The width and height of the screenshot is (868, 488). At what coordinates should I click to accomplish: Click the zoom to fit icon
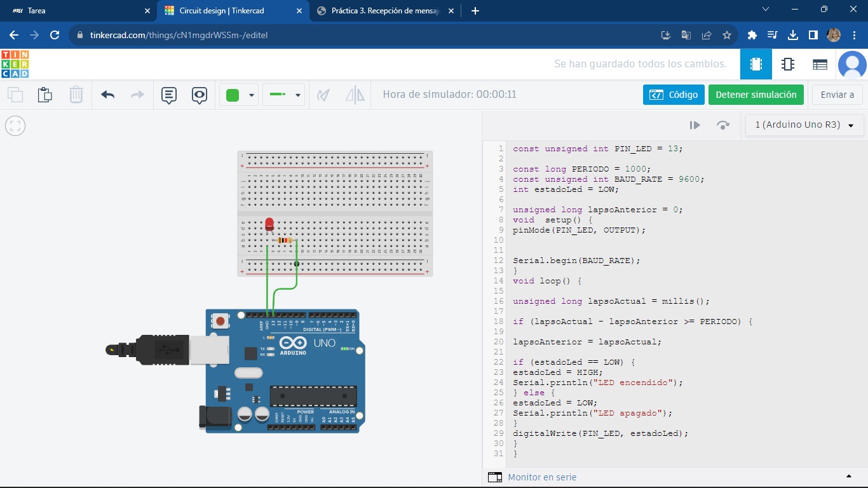coord(15,126)
